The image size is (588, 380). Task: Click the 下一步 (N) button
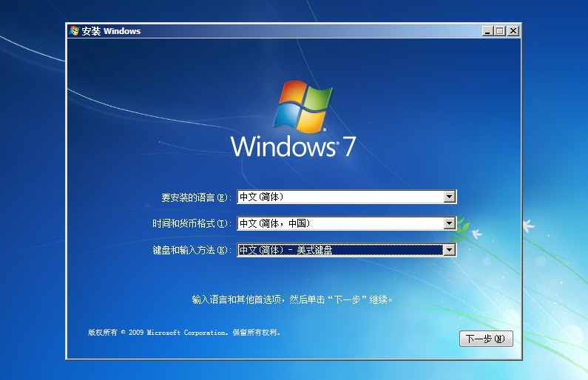tap(486, 339)
